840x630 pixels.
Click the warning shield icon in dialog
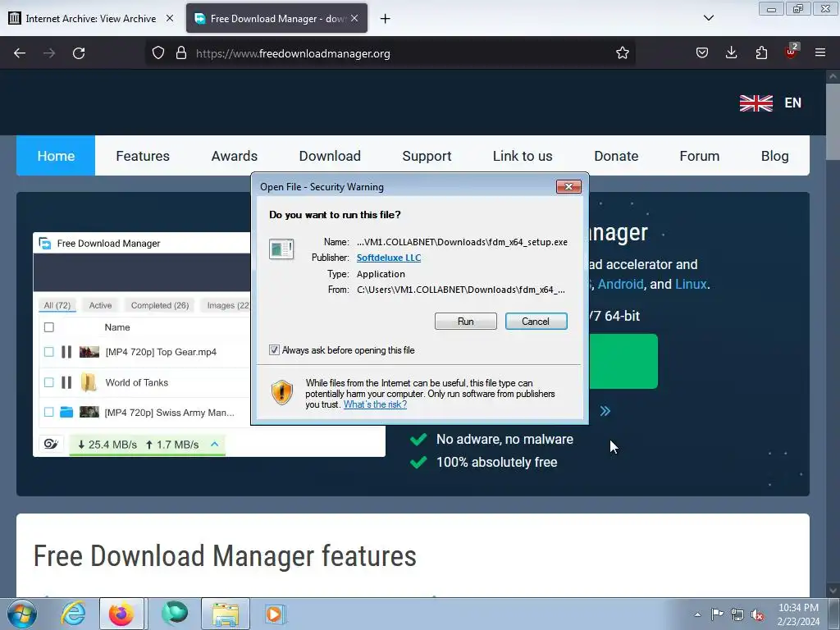[x=282, y=392]
